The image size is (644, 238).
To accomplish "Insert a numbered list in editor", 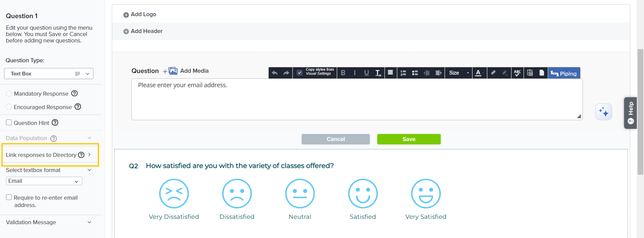I will [403, 73].
